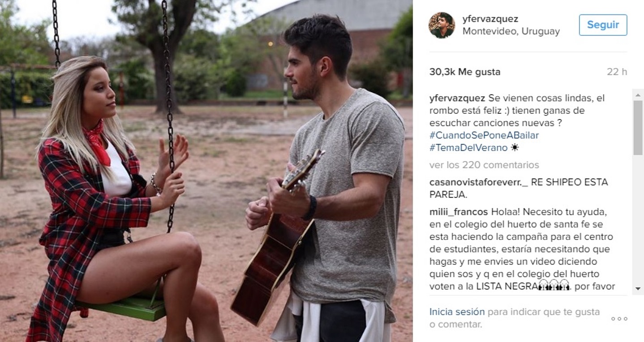Open the Montevideo, Uruguay location link

[511, 32]
